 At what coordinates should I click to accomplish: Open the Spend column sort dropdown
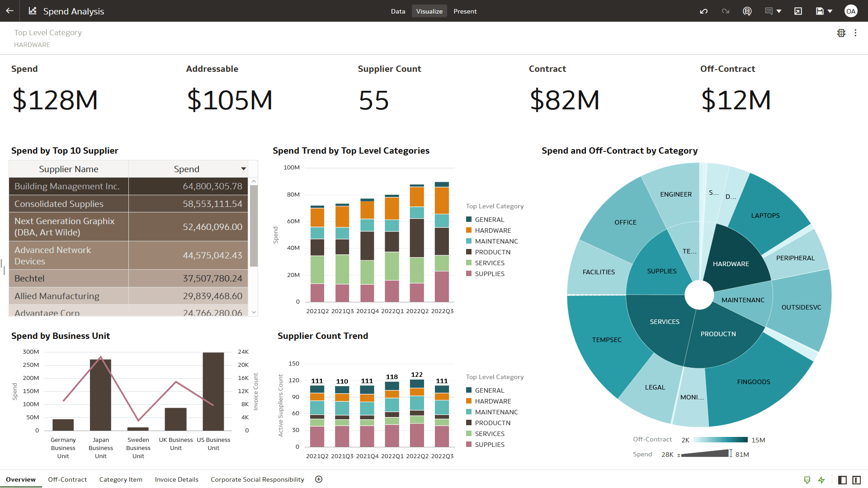coord(244,169)
